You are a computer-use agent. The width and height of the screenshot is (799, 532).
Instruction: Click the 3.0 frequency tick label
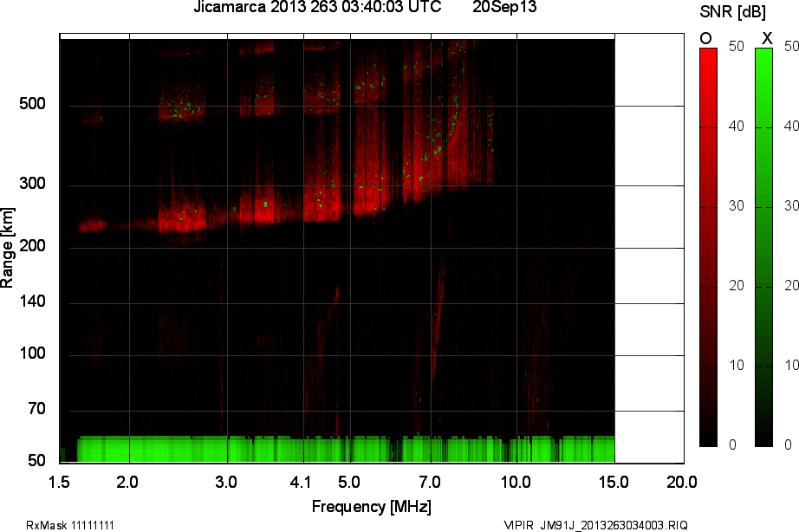point(225,482)
